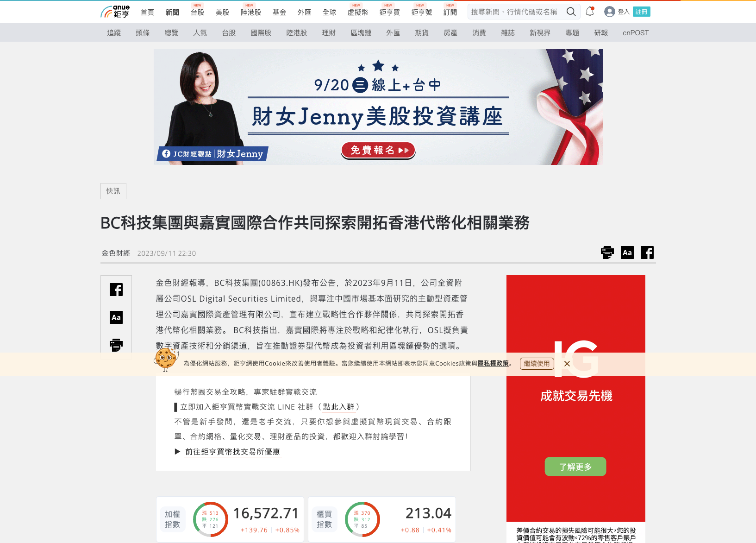Select the 台股 sub-navigation tab
This screenshot has height=543, width=756.
pyautogui.click(x=229, y=33)
